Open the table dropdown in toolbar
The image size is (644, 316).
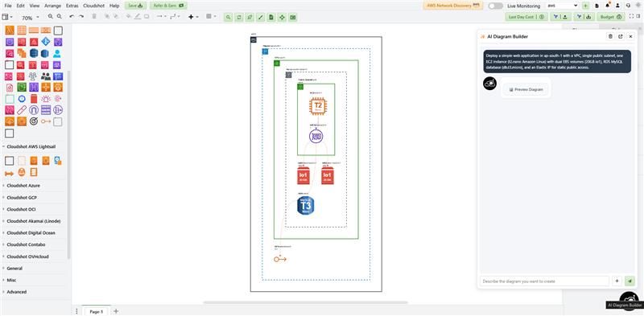tap(211, 17)
